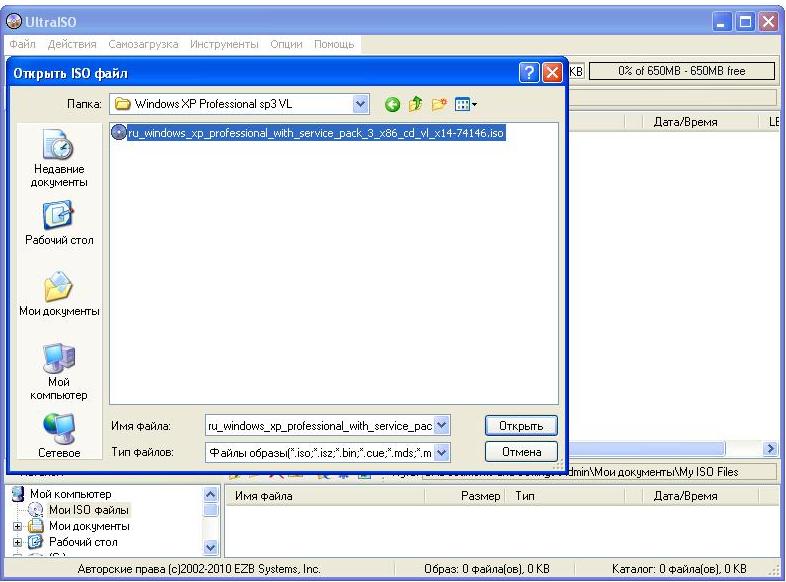The width and height of the screenshot is (786, 582).
Task: Click the dialog help question-mark button
Action: pos(529,73)
